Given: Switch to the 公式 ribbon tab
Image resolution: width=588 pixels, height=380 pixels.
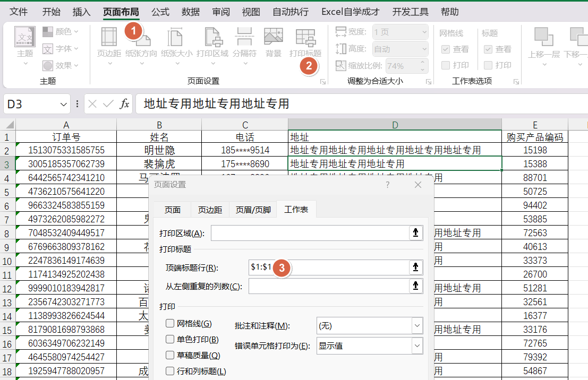Looking at the screenshot, I should tap(160, 12).
